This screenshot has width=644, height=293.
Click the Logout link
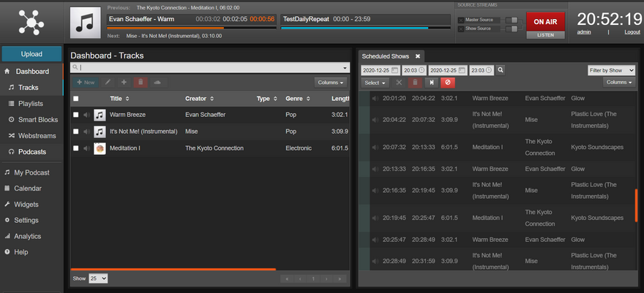pyautogui.click(x=632, y=32)
